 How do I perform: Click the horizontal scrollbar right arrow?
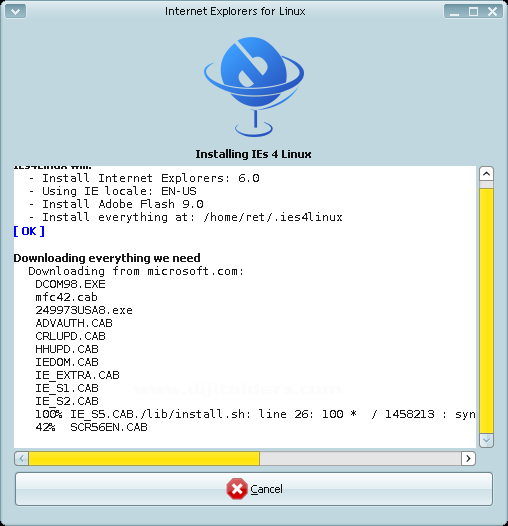point(468,458)
